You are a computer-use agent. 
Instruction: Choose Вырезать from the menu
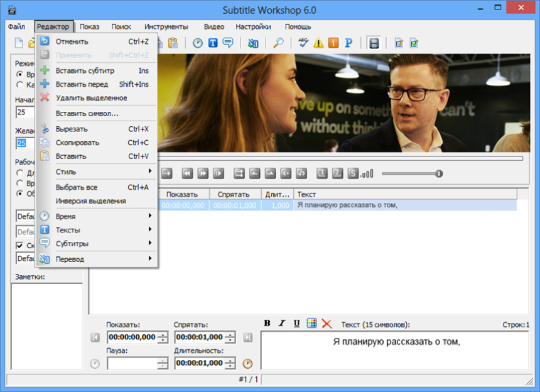[x=97, y=129]
